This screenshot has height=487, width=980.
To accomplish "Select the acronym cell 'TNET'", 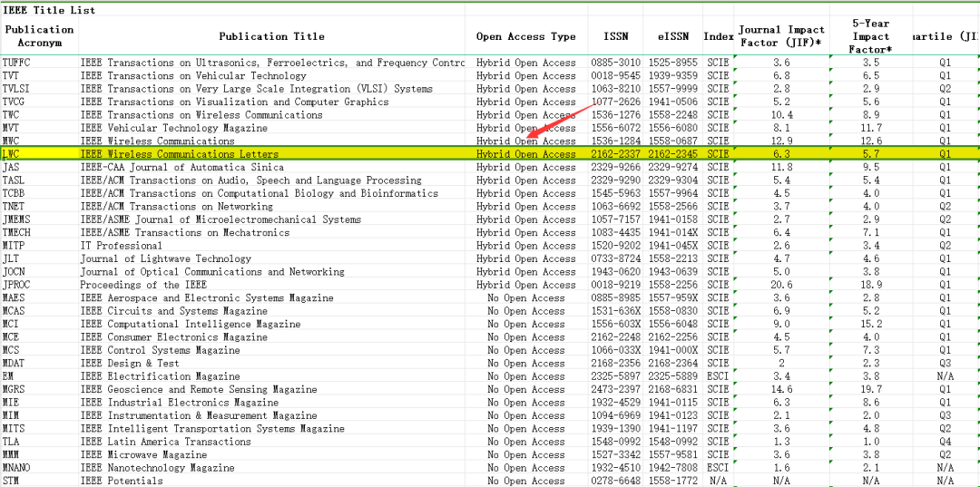I will point(39,206).
